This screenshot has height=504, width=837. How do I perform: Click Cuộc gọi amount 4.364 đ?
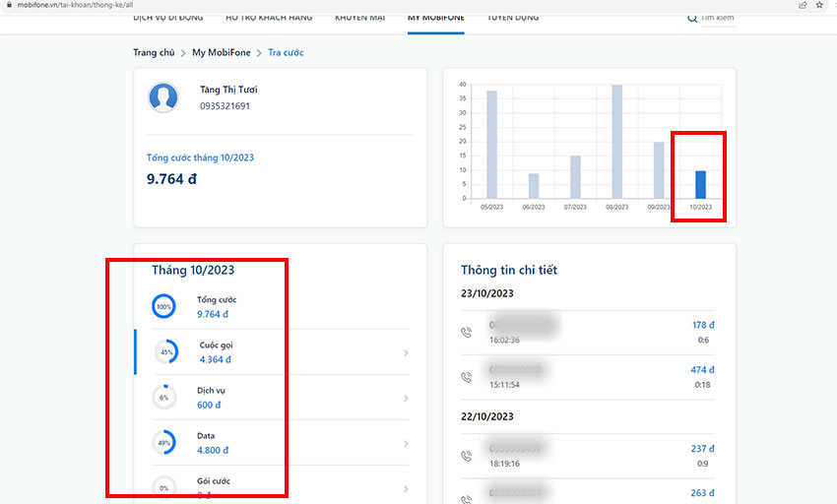215,359
